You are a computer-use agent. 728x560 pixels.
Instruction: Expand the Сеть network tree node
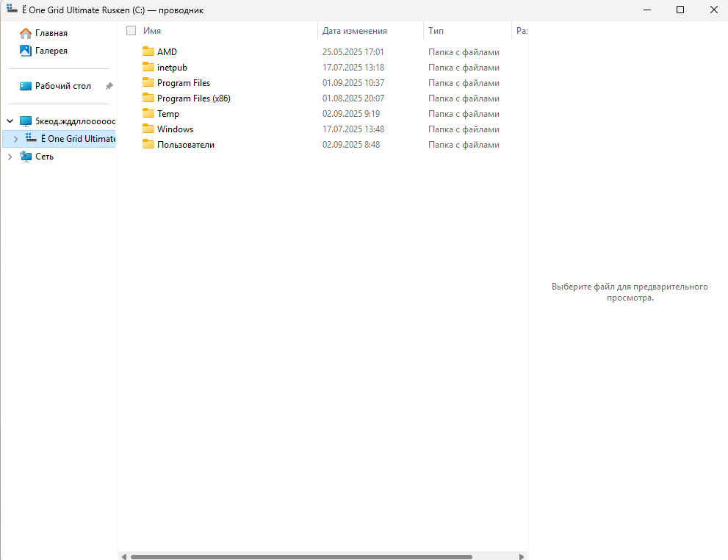(10, 157)
